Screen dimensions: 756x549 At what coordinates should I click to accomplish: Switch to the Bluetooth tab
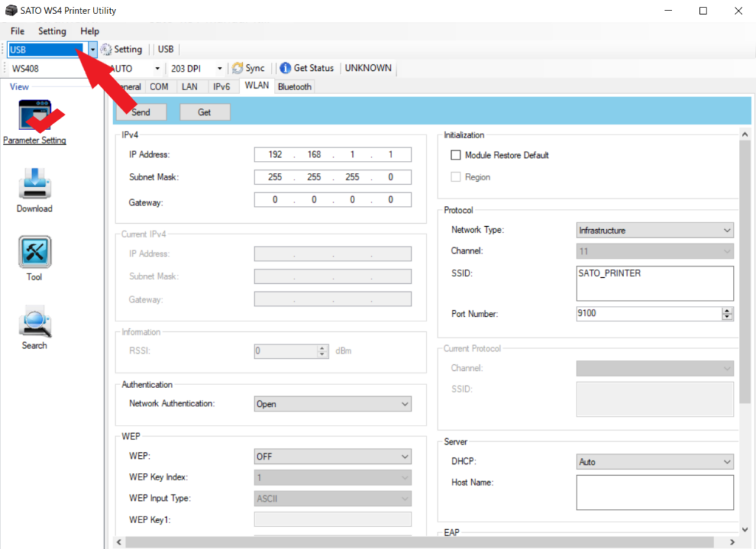tap(295, 87)
